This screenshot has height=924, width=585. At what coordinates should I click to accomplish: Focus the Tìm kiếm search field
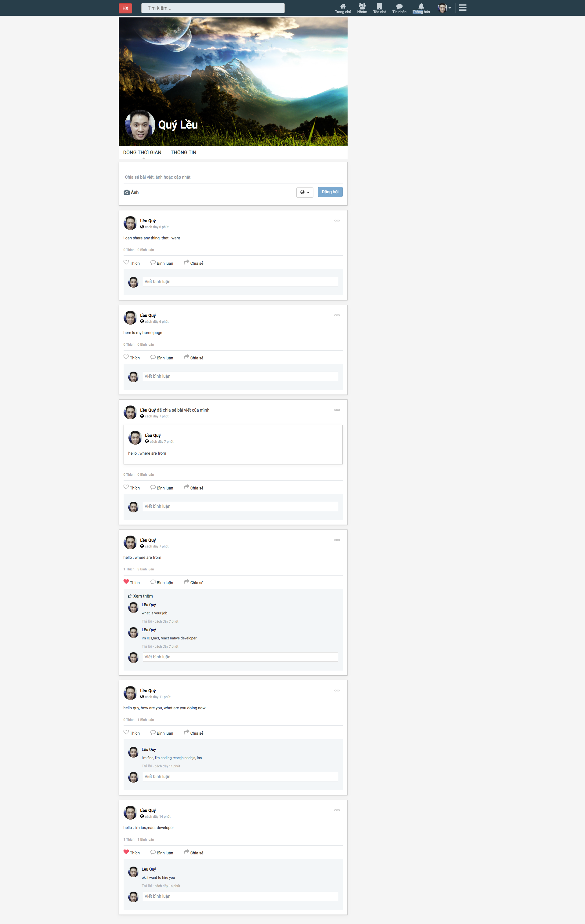[213, 8]
